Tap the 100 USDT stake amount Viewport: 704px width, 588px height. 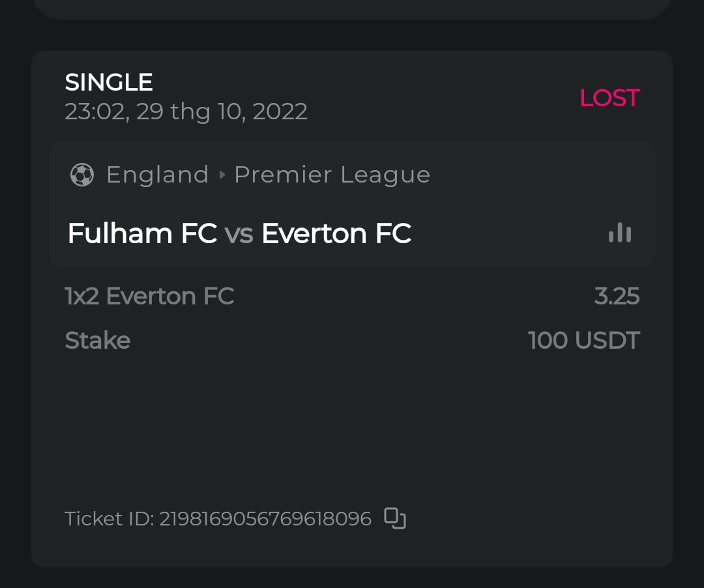(584, 340)
